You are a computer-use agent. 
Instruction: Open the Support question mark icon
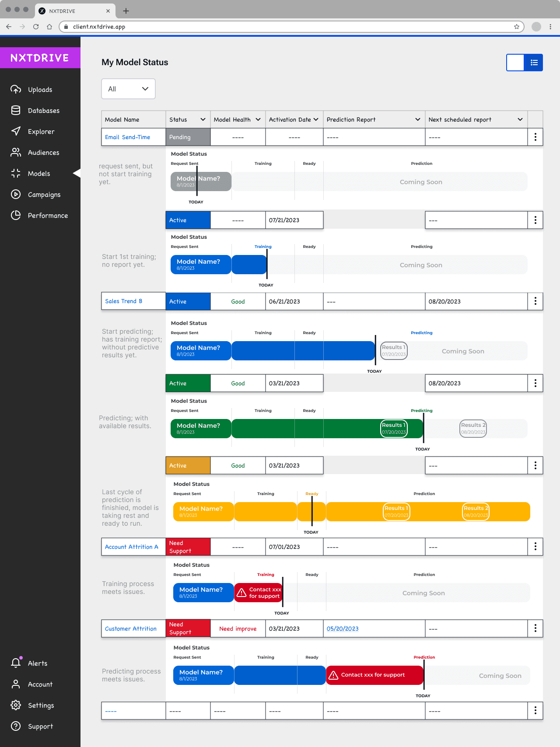(x=16, y=726)
